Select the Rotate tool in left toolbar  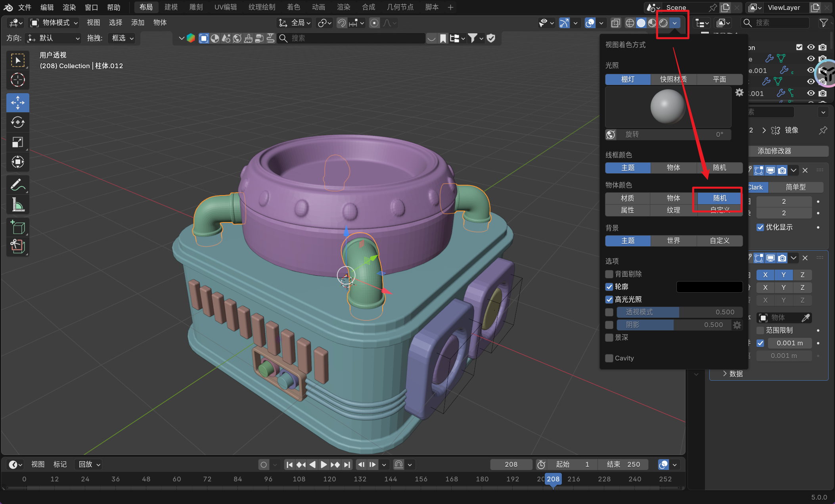pyautogui.click(x=17, y=122)
